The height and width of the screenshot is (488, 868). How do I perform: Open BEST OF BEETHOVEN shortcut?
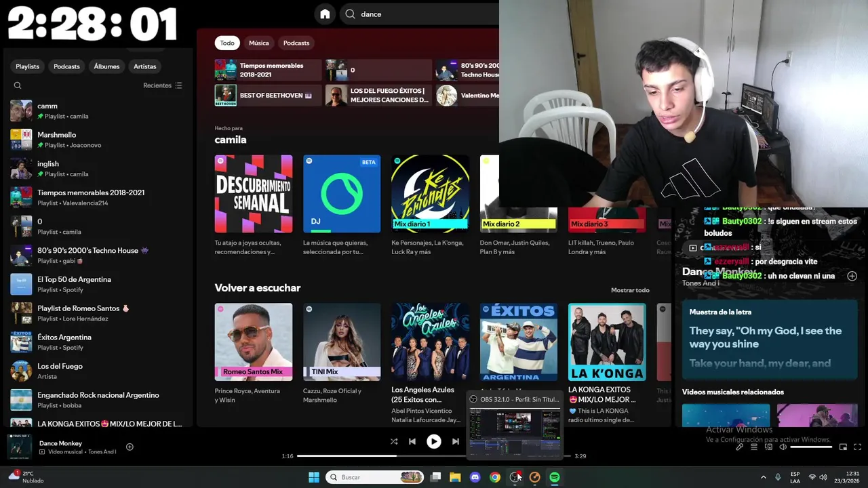point(268,96)
